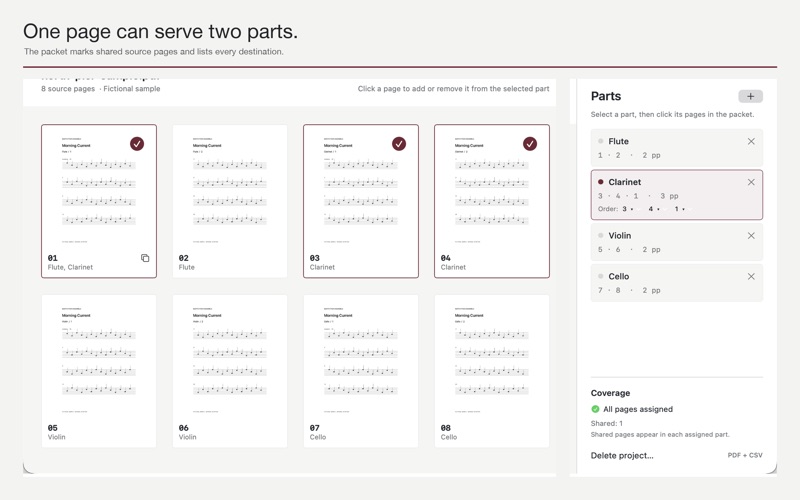Toggle page 06 Violin thumbnail
800x500 pixels.
(x=230, y=371)
